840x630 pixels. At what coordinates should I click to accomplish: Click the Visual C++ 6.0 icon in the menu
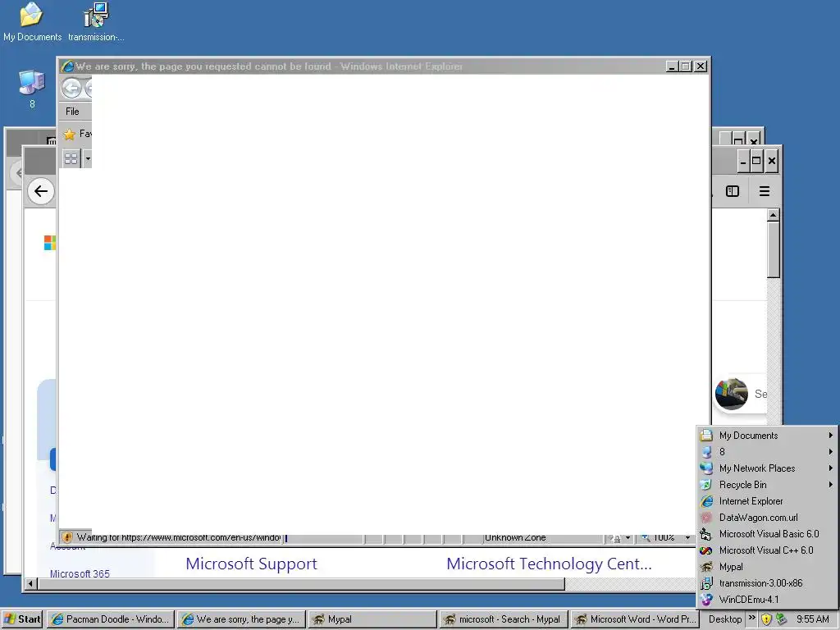pos(706,550)
